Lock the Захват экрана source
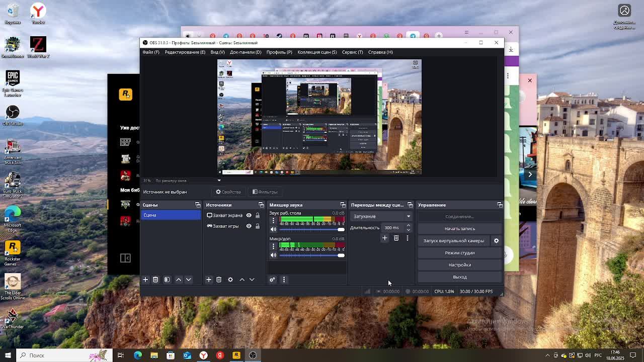Viewport: 644px width, 362px height. 257,215
